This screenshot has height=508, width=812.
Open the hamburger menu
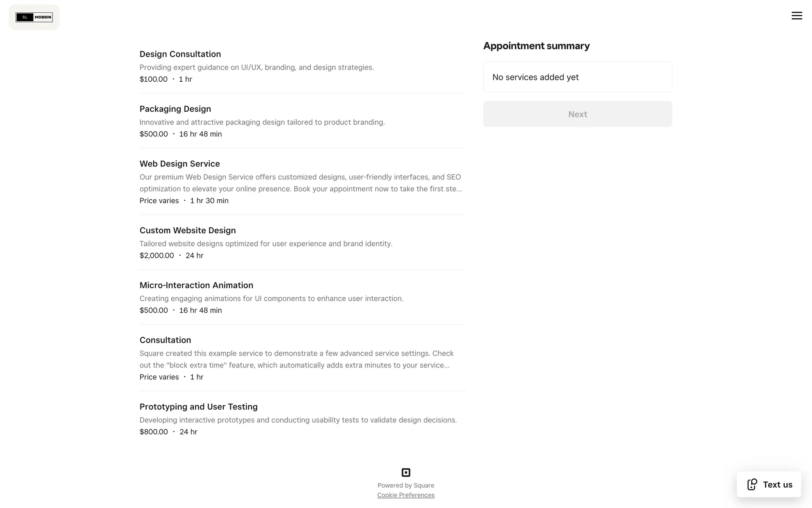[797, 16]
